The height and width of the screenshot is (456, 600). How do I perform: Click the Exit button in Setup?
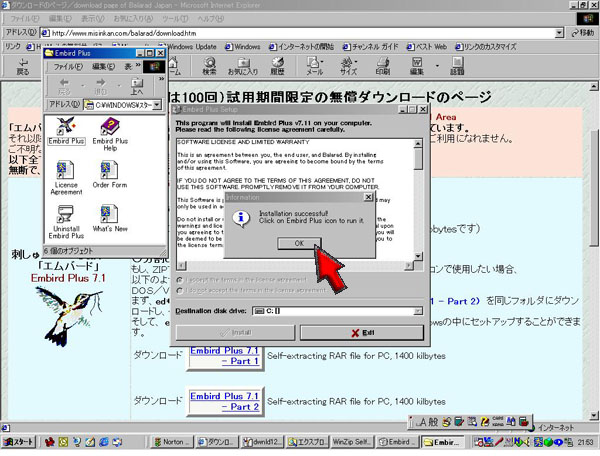pos(362,333)
